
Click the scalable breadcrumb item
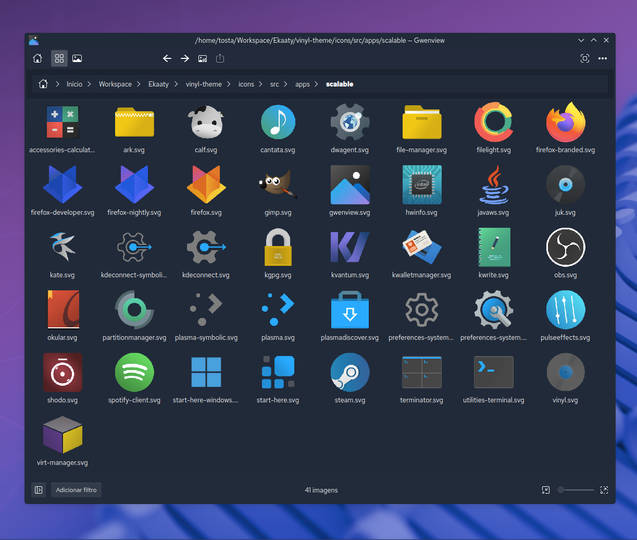click(339, 84)
